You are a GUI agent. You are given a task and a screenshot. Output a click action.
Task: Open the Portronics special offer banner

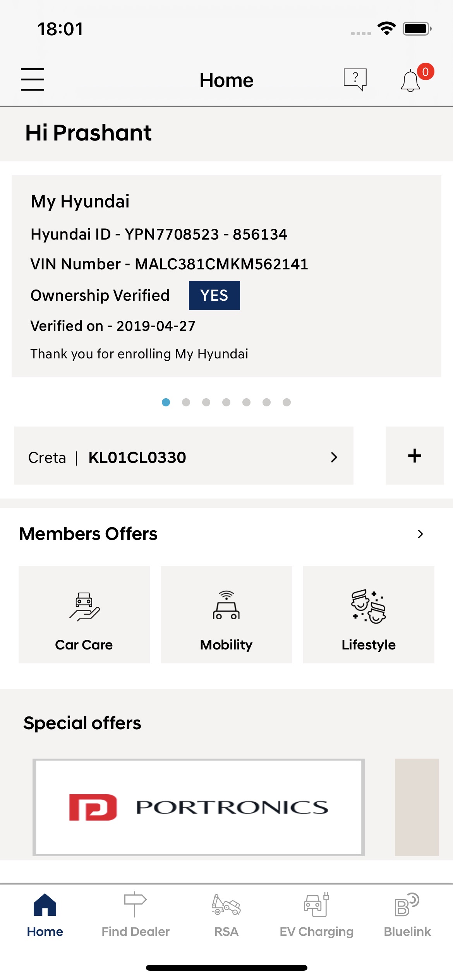pos(198,807)
